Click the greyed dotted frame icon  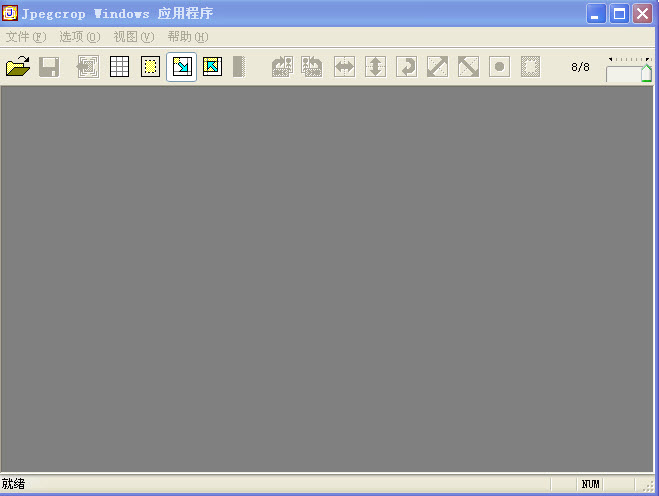pyautogui.click(x=530, y=67)
